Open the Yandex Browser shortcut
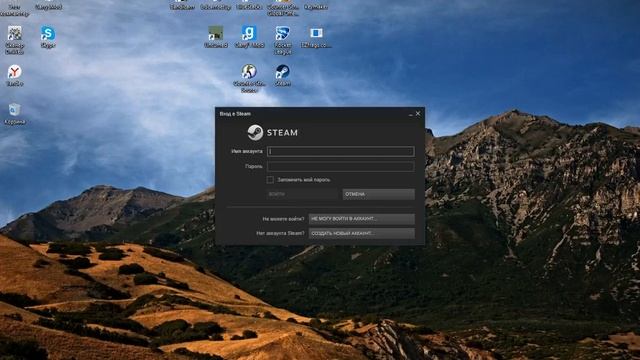This screenshot has height=360, width=640. [x=14, y=76]
